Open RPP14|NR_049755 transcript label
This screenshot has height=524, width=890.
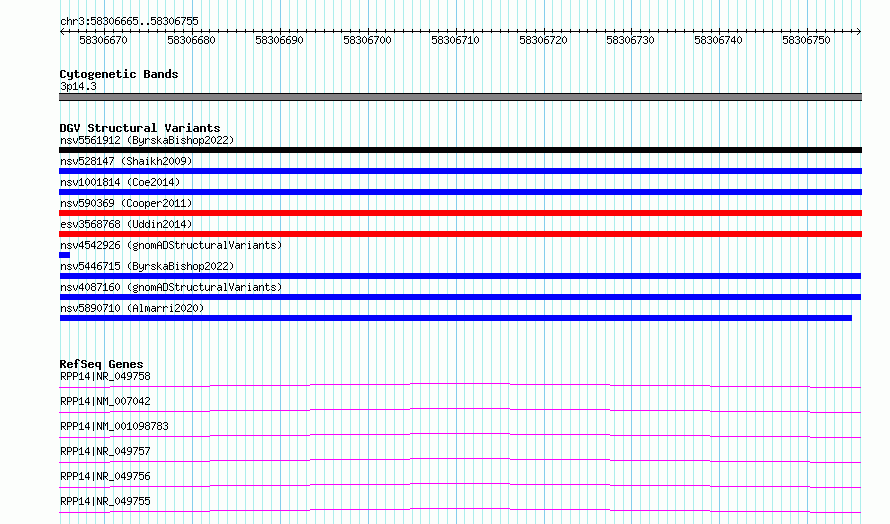105,501
